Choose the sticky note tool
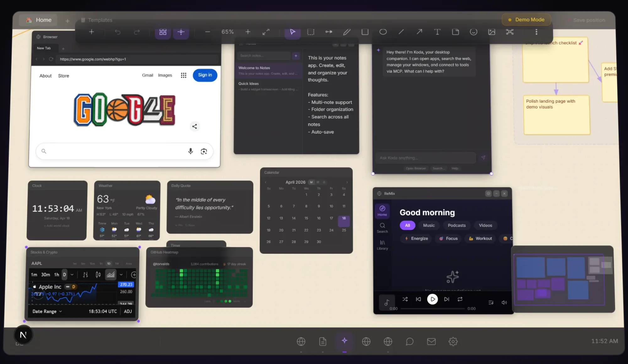 pyautogui.click(x=455, y=32)
